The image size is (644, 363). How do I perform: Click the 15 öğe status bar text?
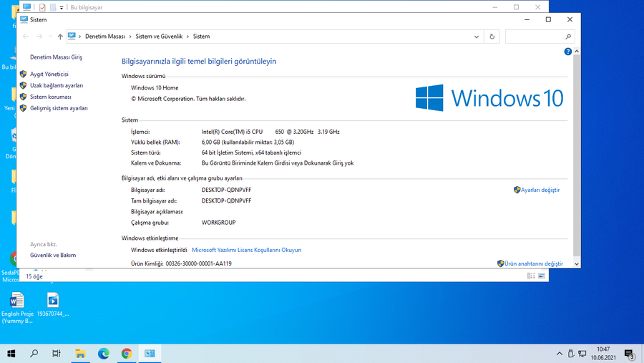pyautogui.click(x=34, y=276)
